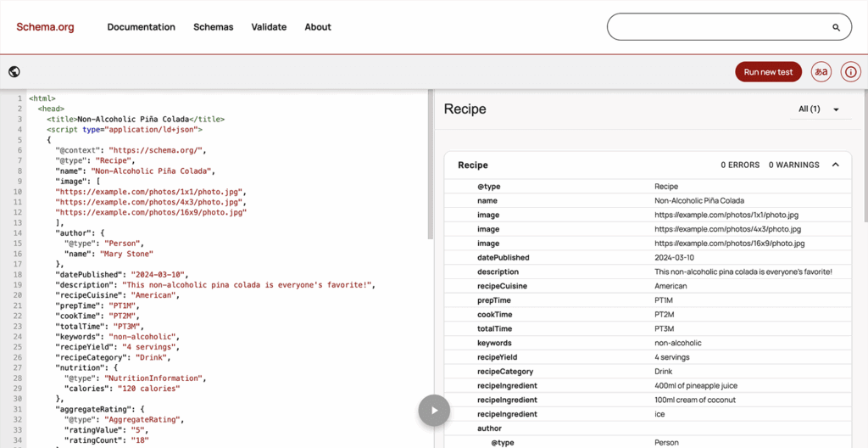Click the script type code line

pos(125,129)
